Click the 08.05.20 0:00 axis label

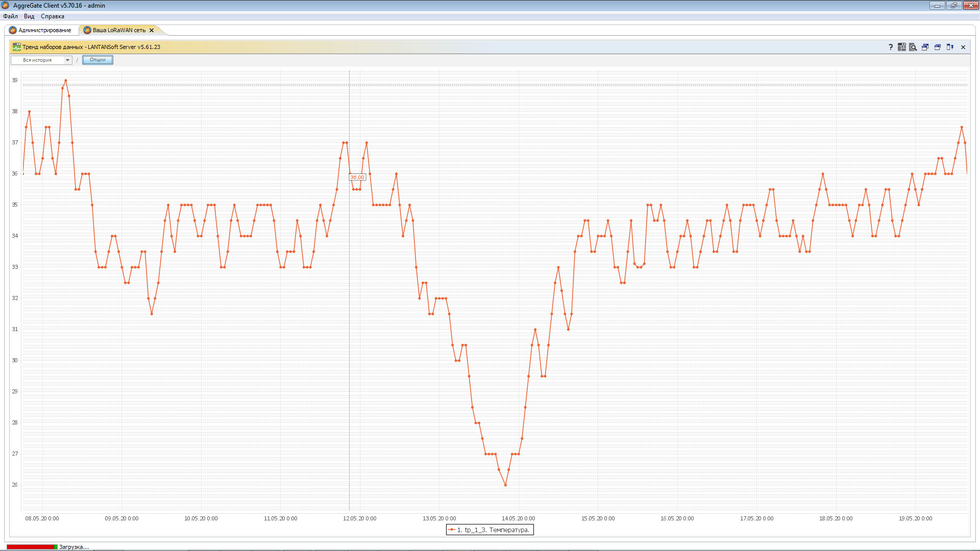[x=42, y=518]
